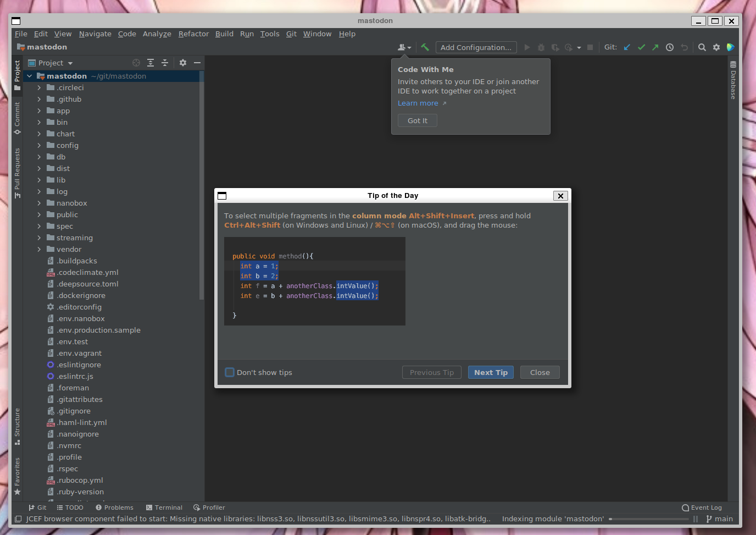Expand the config folder node
Viewport: 756px width, 535px height.
click(x=39, y=145)
